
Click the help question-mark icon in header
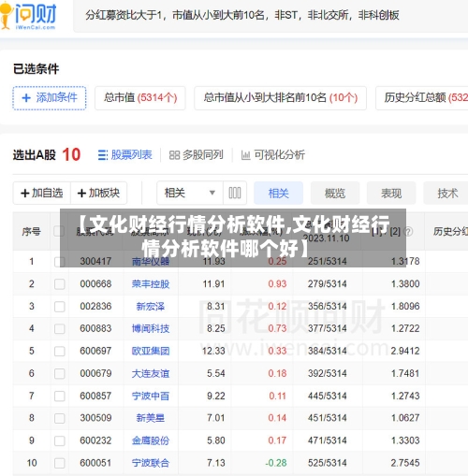click(408, 232)
